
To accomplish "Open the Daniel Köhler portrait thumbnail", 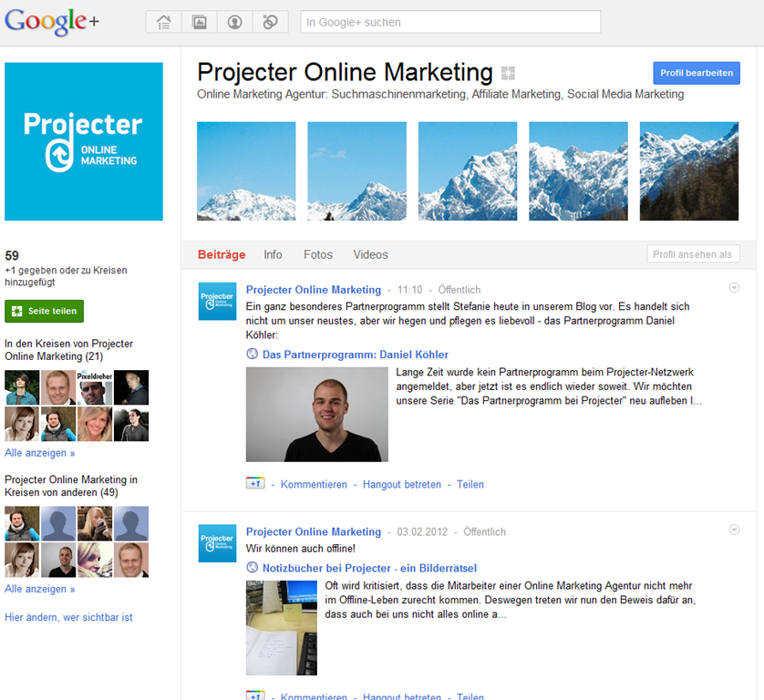I will (x=316, y=414).
